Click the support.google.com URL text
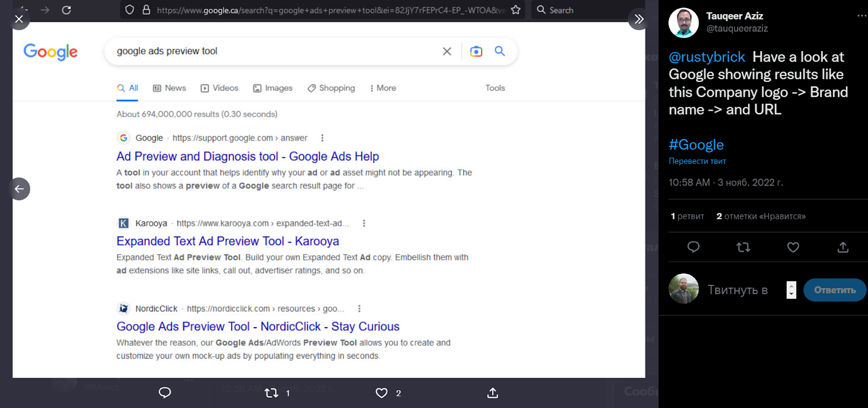 point(240,138)
